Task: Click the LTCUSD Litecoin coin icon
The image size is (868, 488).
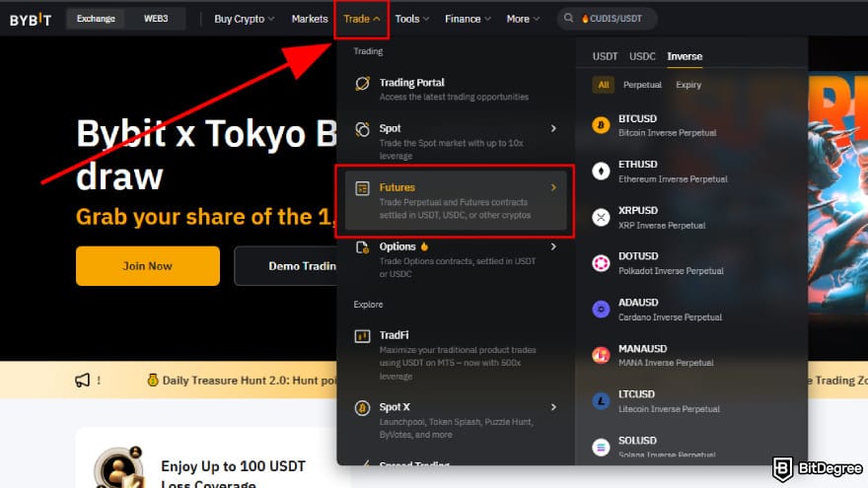Action: click(601, 400)
